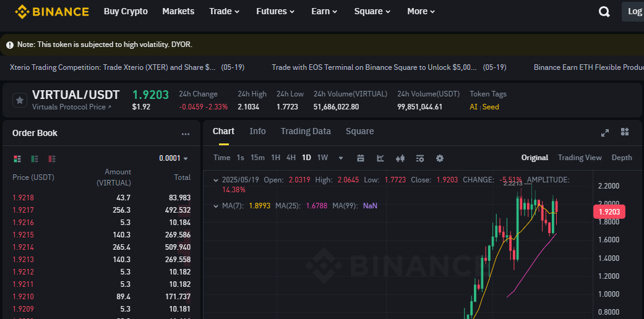Click the 1.9203 price label on axis
The width and height of the screenshot is (644, 319).
609,212
